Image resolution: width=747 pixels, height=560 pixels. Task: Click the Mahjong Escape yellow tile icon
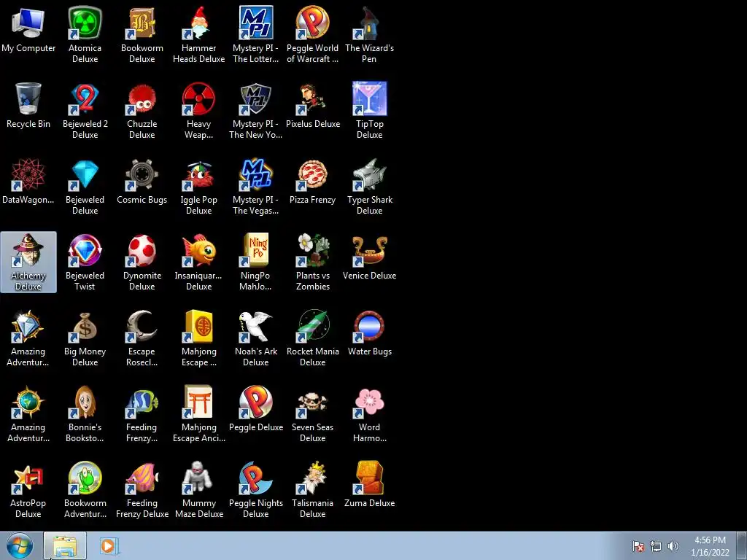click(198, 326)
